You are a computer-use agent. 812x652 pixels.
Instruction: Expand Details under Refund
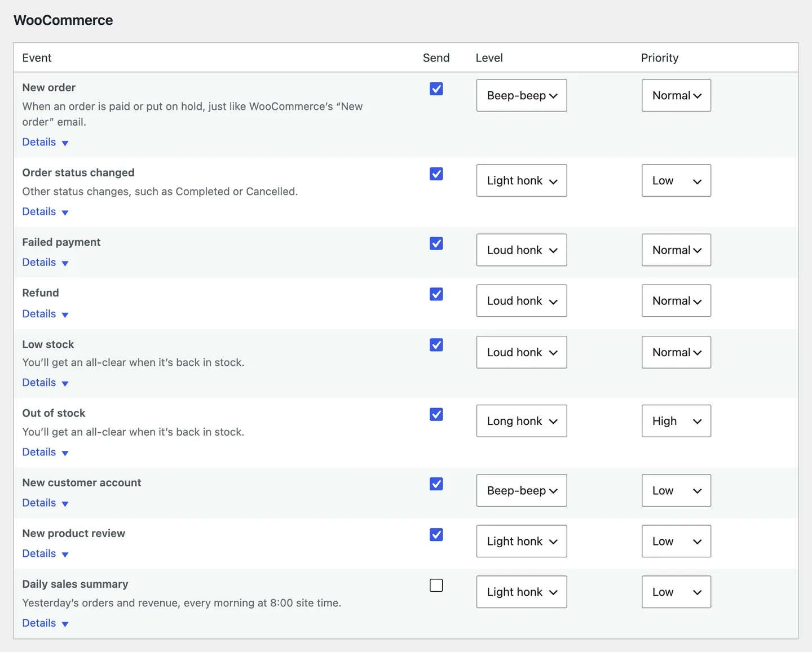pos(45,314)
